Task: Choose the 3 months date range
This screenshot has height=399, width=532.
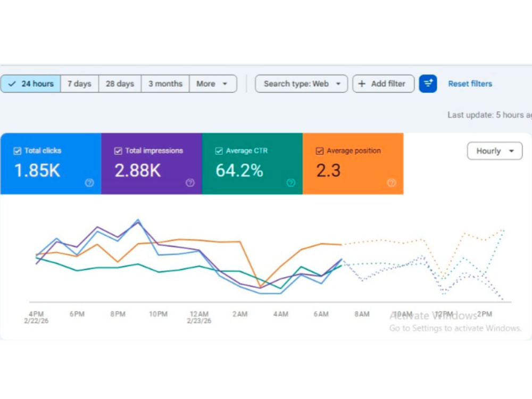Action: coord(165,84)
